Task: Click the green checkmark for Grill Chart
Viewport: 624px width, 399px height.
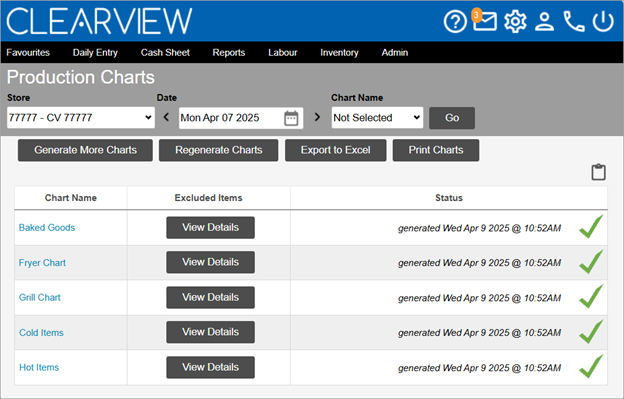Action: pyautogui.click(x=591, y=296)
